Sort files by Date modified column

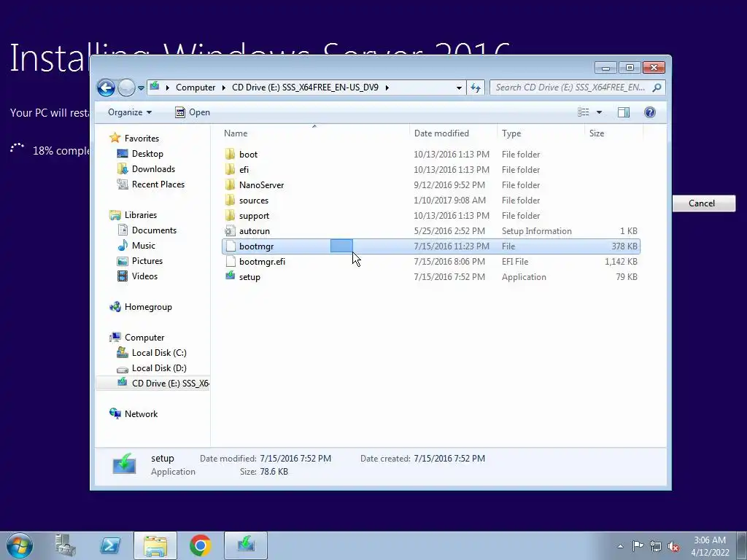[x=453, y=133]
